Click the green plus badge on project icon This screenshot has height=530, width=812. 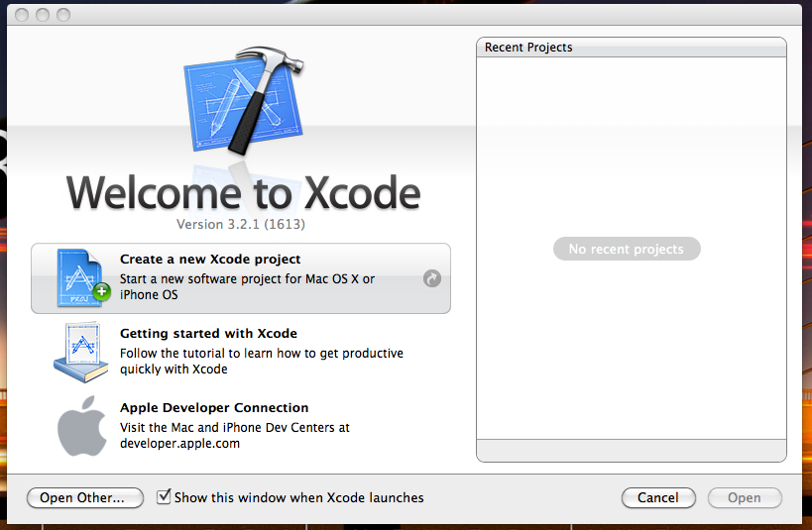(101, 292)
